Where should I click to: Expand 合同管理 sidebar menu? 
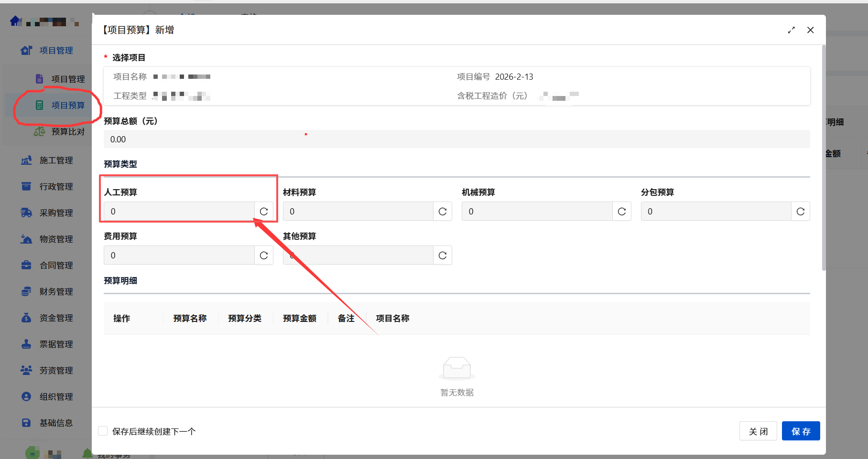pyautogui.click(x=56, y=266)
